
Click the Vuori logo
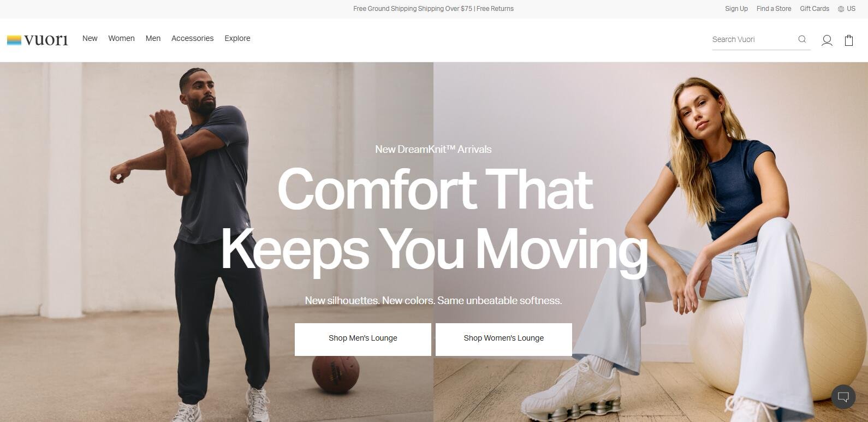tap(38, 40)
